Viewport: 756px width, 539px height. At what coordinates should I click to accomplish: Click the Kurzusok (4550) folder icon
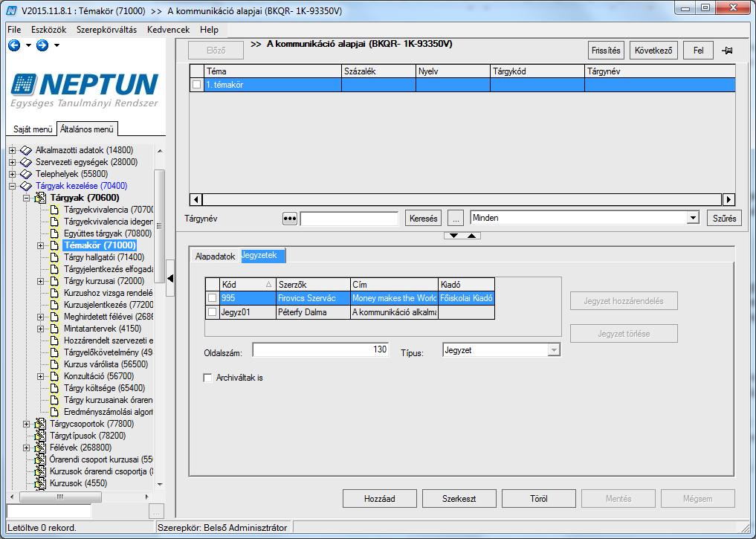tap(40, 483)
